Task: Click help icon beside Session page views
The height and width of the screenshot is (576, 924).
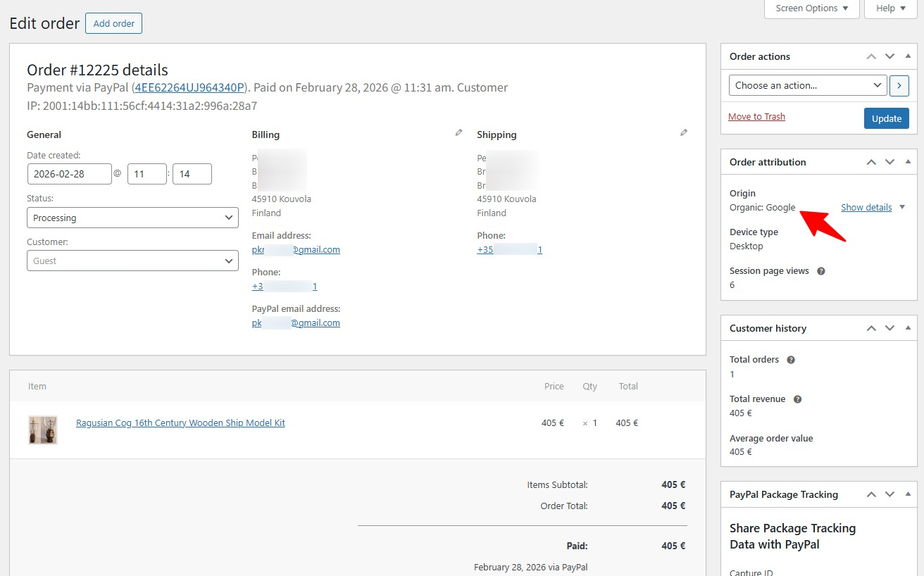Action: 820,271
